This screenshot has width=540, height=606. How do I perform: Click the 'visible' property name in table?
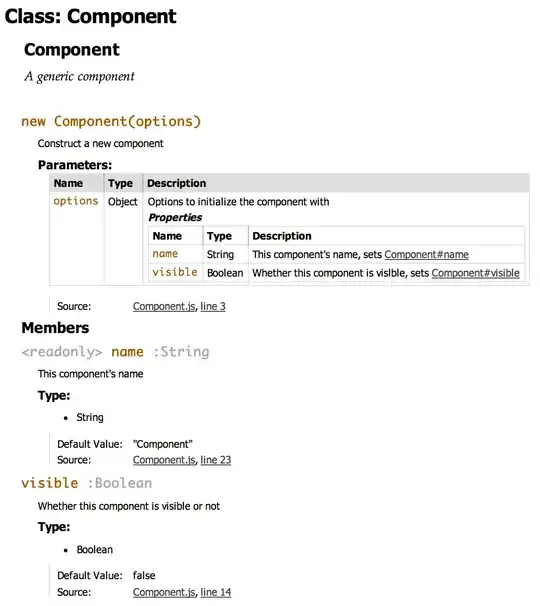(x=175, y=272)
